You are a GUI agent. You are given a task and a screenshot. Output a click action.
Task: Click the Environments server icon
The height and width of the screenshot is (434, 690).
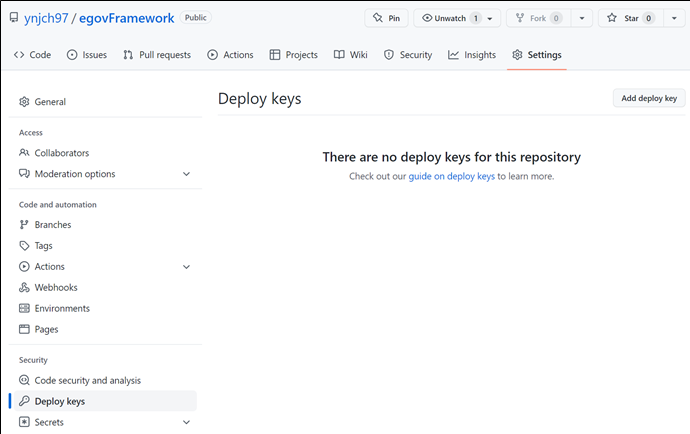pyautogui.click(x=24, y=308)
